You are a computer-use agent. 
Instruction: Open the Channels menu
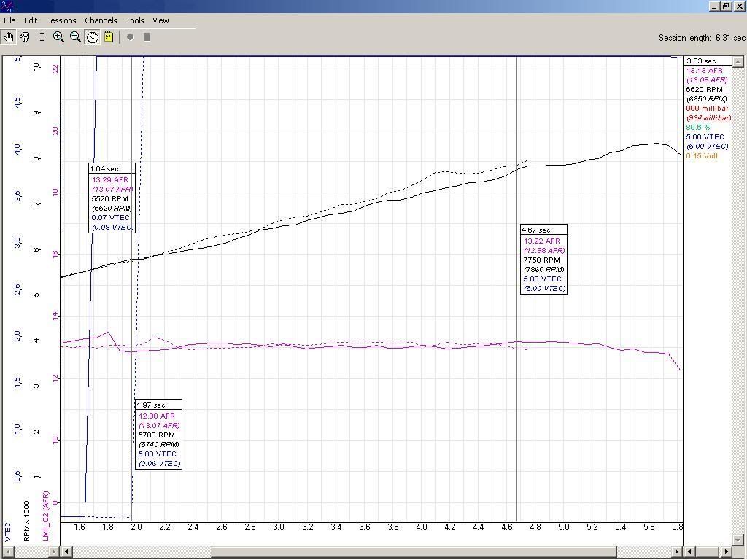(101, 20)
